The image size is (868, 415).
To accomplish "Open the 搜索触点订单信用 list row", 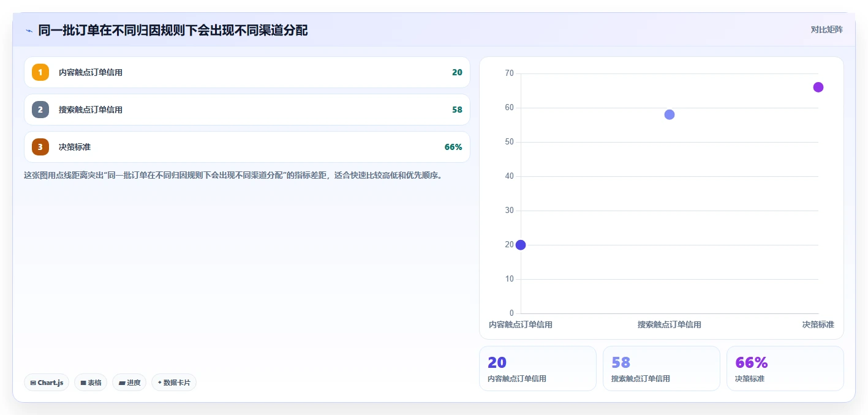I will pyautogui.click(x=247, y=110).
